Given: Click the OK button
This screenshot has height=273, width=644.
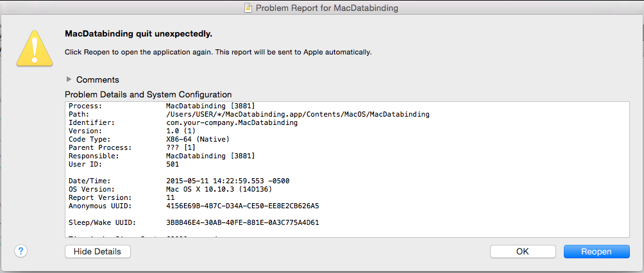Looking at the screenshot, I should (x=522, y=252).
